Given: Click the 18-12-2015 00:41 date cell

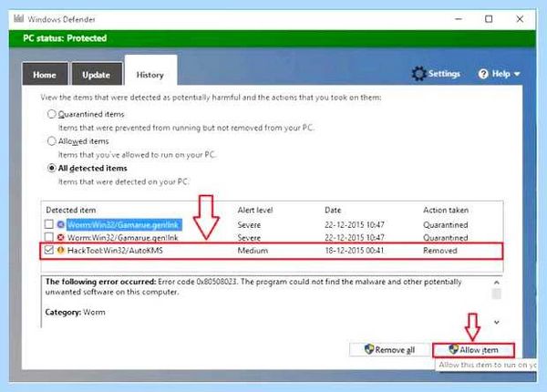Looking at the screenshot, I should [x=354, y=251].
